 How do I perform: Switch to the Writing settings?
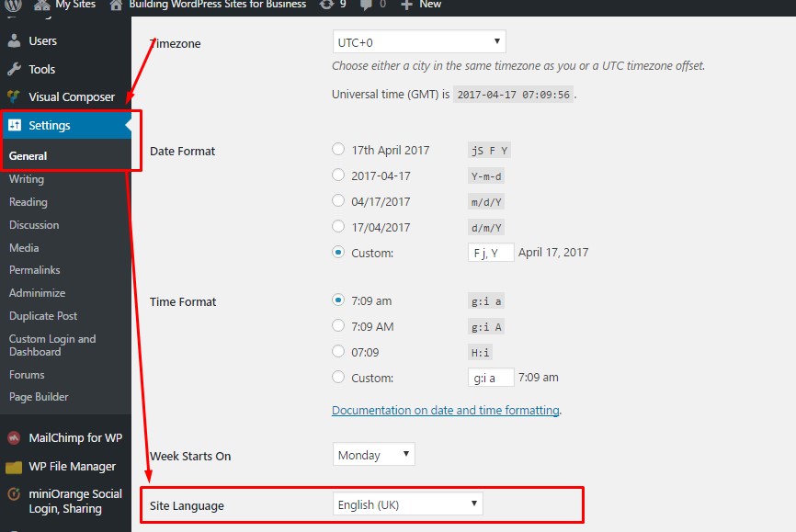pyautogui.click(x=28, y=179)
